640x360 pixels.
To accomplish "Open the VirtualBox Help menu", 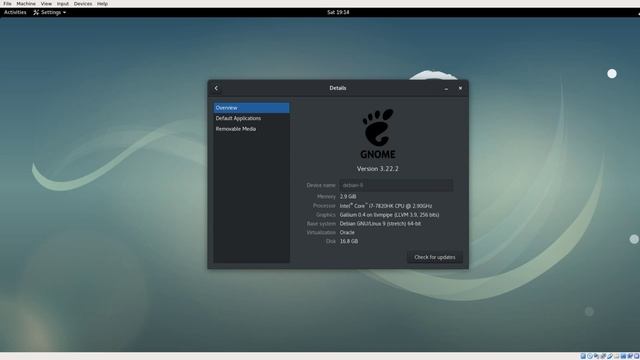I will click(102, 4).
